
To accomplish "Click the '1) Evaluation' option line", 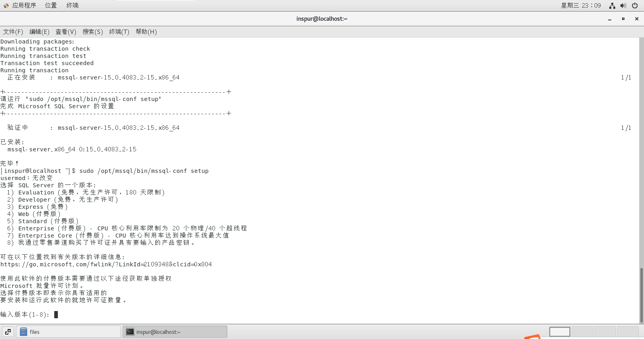I will click(86, 192).
